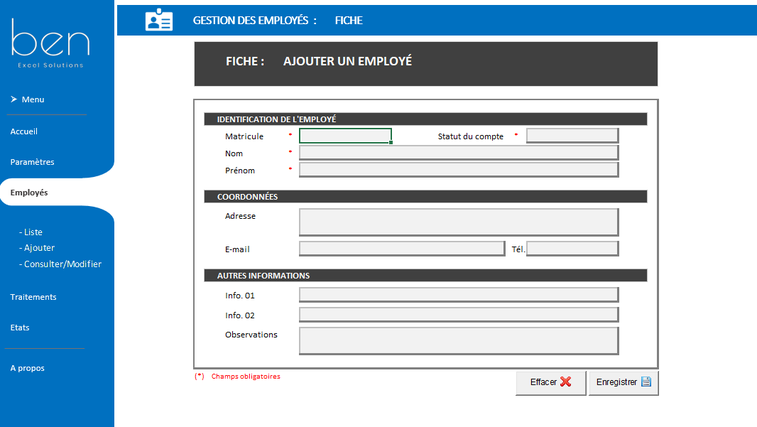This screenshot has height=427, width=757.
Task: Expand the Menu arrow in sidebar
Action: point(14,99)
